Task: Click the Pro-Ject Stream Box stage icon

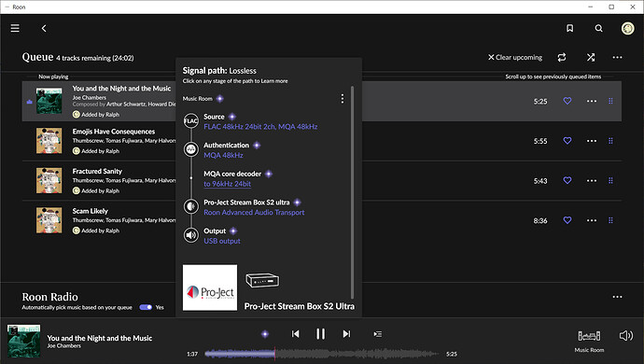Action: pos(191,206)
